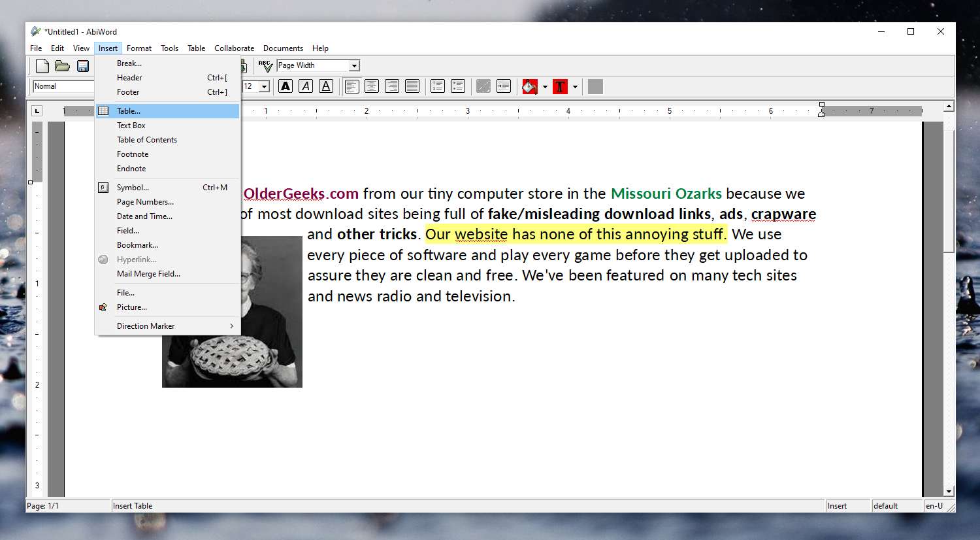Image resolution: width=980 pixels, height=540 pixels.
Task: Open font color dropdown arrow
Action: point(575,86)
